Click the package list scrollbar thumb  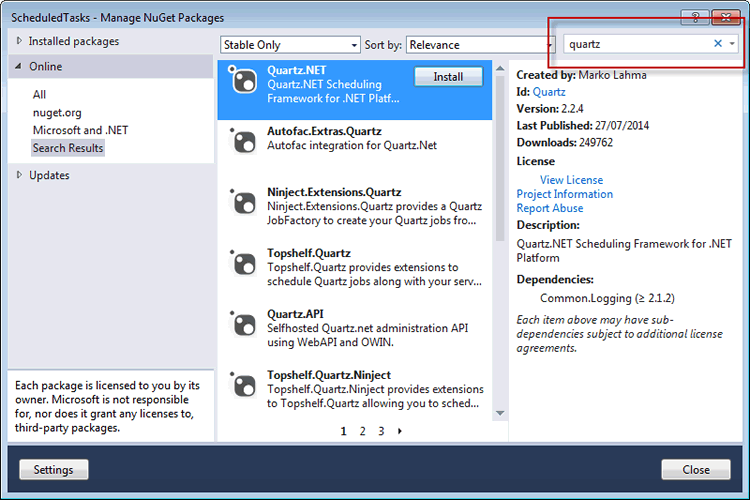(x=500, y=158)
